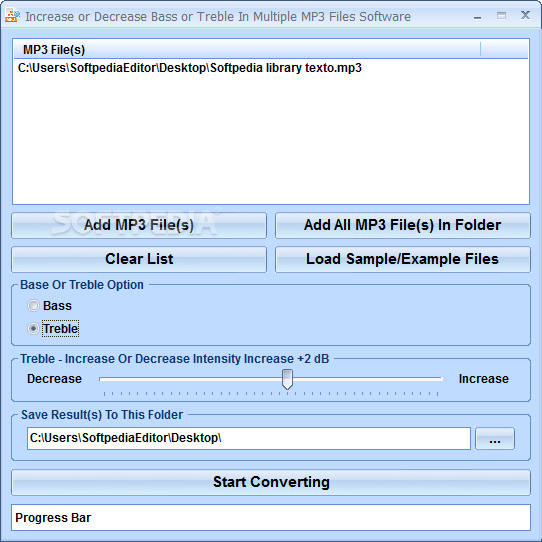542x542 pixels.
Task: Click Add All MP3 File(s) In Folder
Action: click(403, 225)
